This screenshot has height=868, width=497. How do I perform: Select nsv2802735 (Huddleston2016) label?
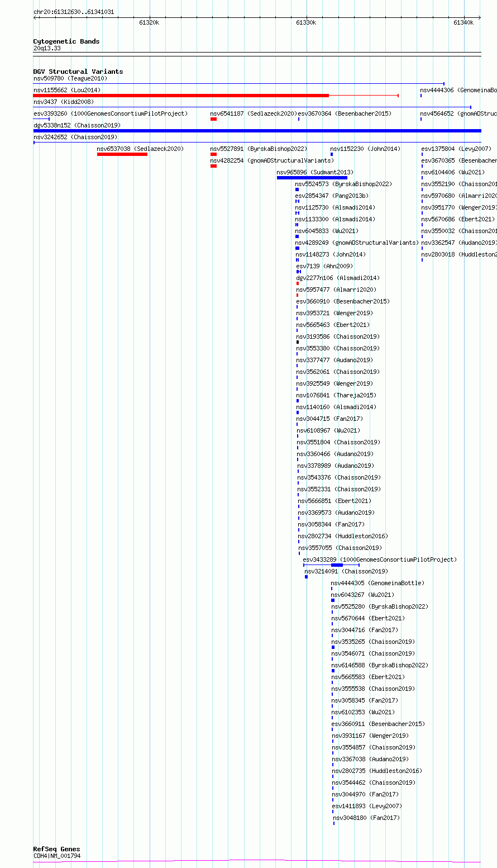point(377,771)
